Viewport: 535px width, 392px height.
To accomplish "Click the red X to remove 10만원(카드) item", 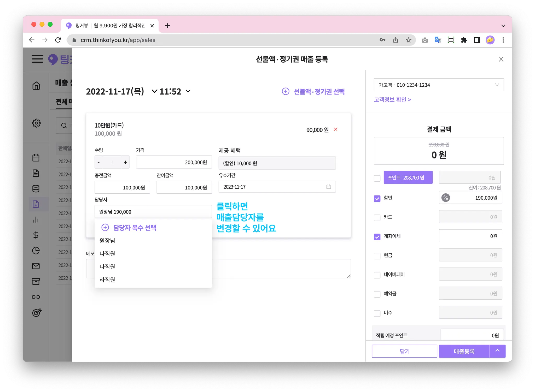I will 336,129.
